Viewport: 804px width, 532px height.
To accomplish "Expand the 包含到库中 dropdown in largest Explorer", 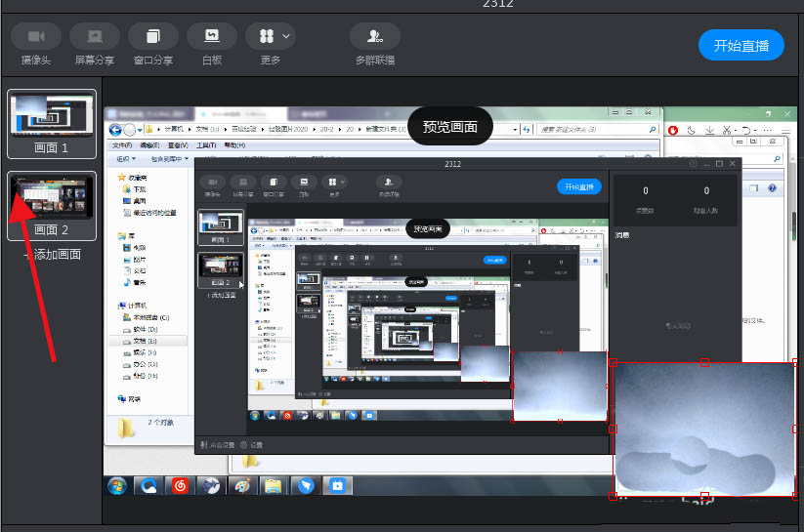I will [x=170, y=159].
